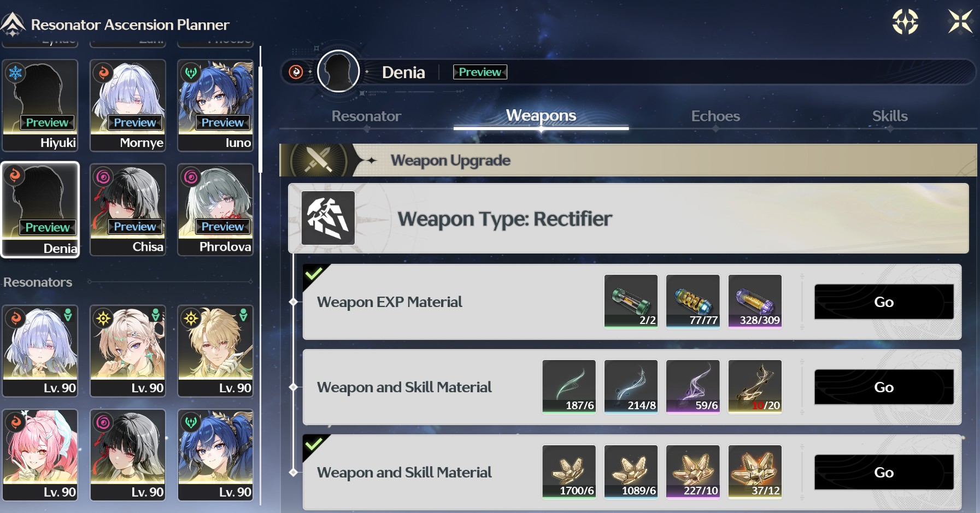Click Go on the 10/20 material row
Image resolution: width=980 pixels, height=513 pixels.
[x=884, y=387]
